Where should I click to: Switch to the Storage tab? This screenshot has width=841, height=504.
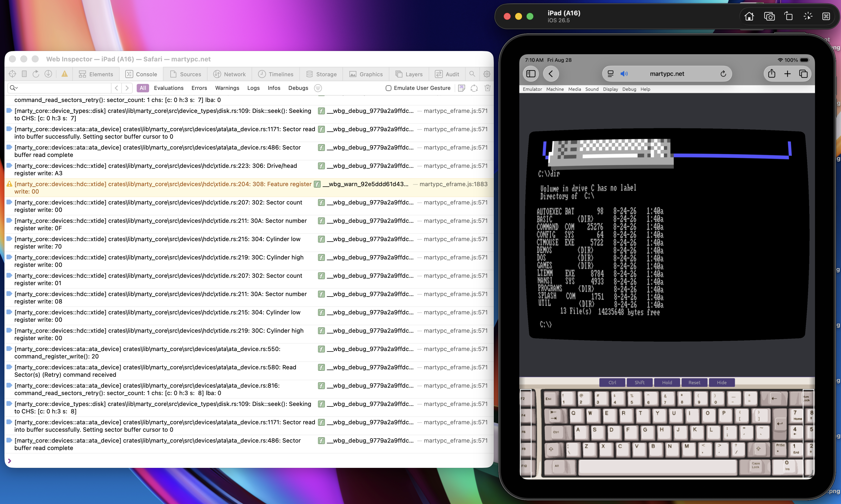[x=321, y=74]
